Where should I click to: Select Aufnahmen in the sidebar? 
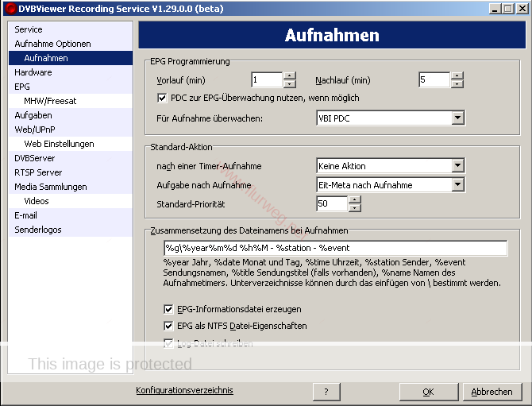tap(71, 58)
